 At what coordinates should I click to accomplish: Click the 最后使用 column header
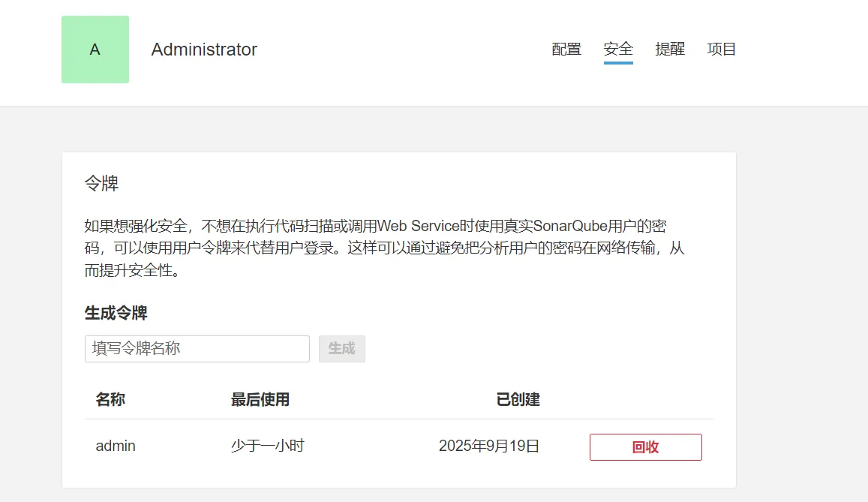tap(260, 399)
